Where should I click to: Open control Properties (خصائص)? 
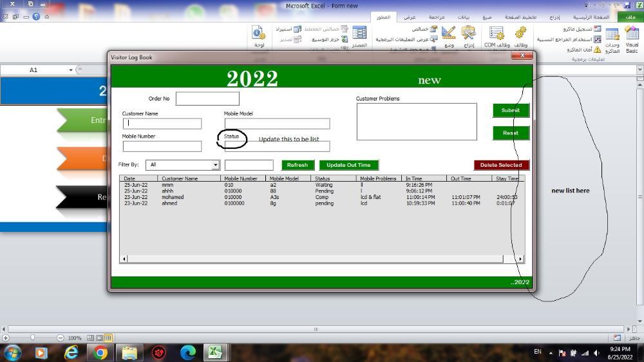point(424,29)
